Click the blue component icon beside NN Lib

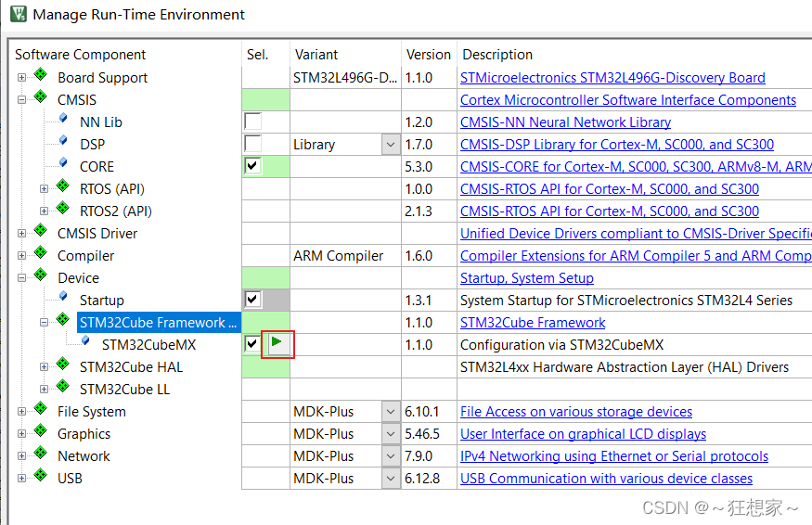pyautogui.click(x=63, y=118)
